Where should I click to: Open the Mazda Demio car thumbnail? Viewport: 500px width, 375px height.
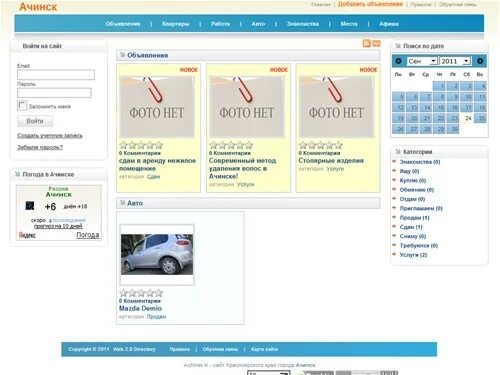pos(157,255)
